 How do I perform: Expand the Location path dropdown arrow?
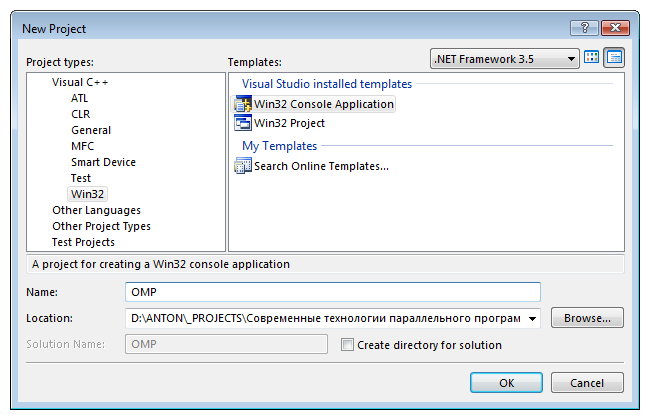click(532, 318)
